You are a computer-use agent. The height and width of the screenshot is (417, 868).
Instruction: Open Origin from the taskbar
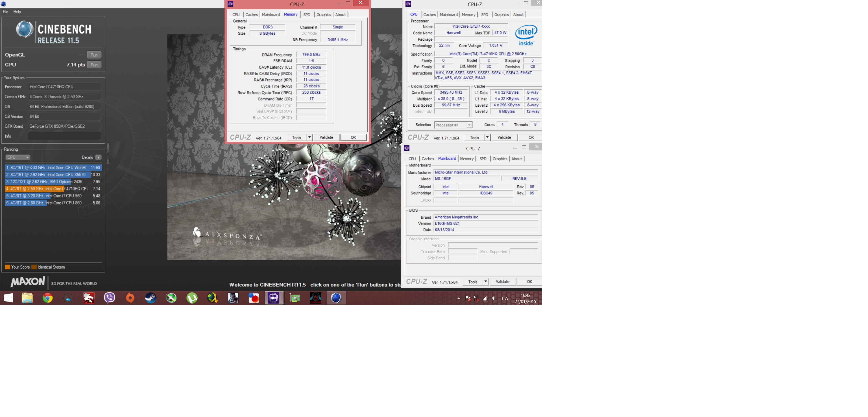pyautogui.click(x=130, y=298)
